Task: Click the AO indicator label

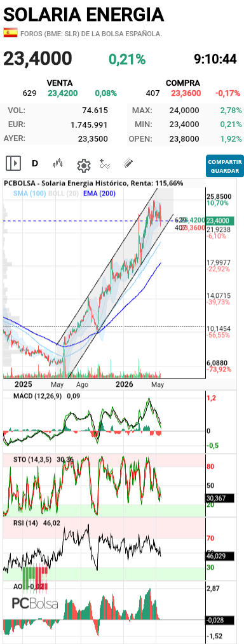Action: coord(17,587)
